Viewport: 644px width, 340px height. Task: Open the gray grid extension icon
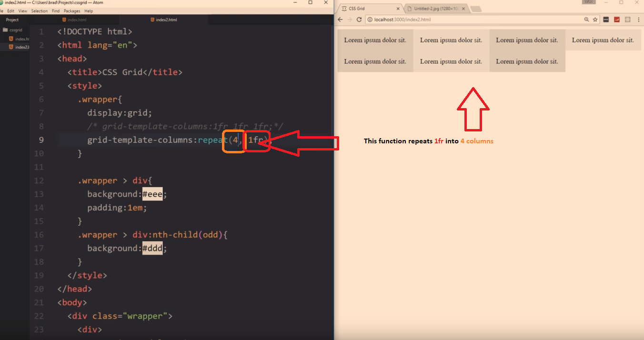628,20
